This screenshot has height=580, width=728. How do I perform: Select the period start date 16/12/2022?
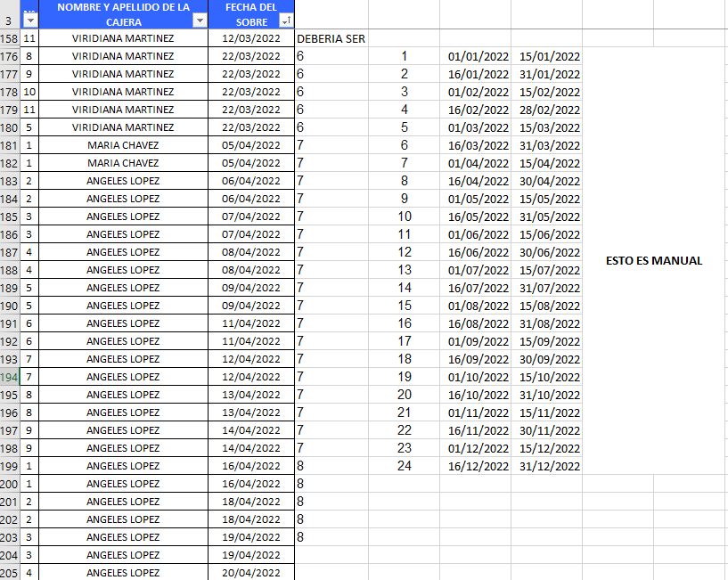(x=476, y=466)
